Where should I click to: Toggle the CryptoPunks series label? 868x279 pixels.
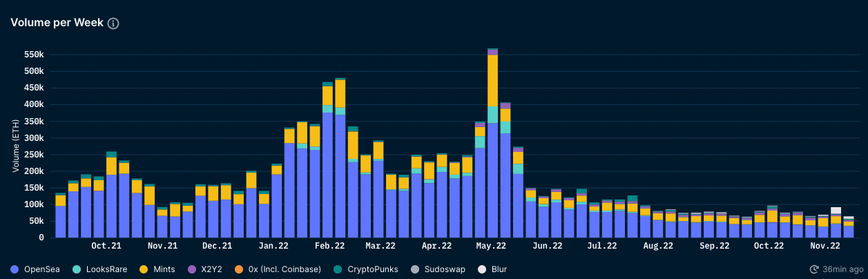point(372,269)
